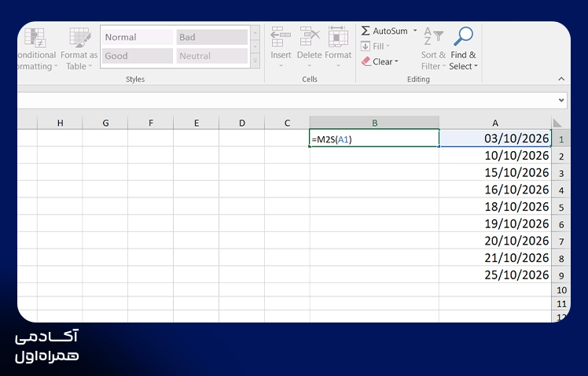Open Conditional Formatting icon
This screenshot has height=376, width=588.
35,38
